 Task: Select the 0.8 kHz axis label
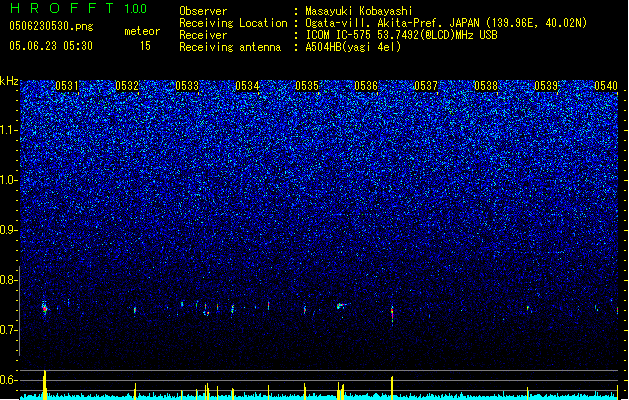8,280
